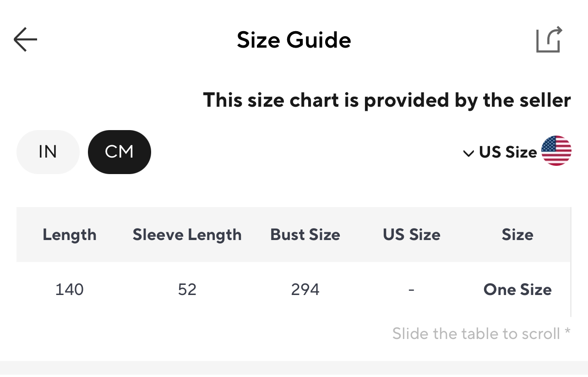Image resolution: width=588 pixels, height=377 pixels.
Task: Tap the US Size column header
Action: click(411, 235)
